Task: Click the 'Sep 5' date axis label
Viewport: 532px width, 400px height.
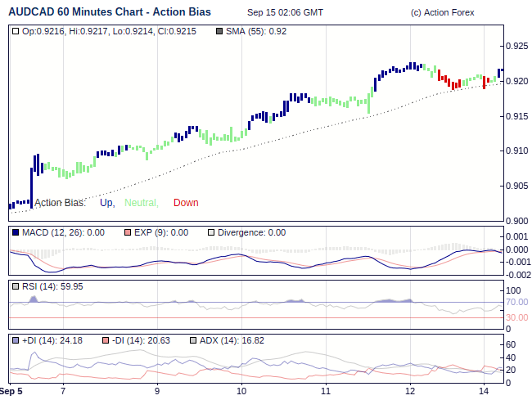Action: tap(11, 392)
